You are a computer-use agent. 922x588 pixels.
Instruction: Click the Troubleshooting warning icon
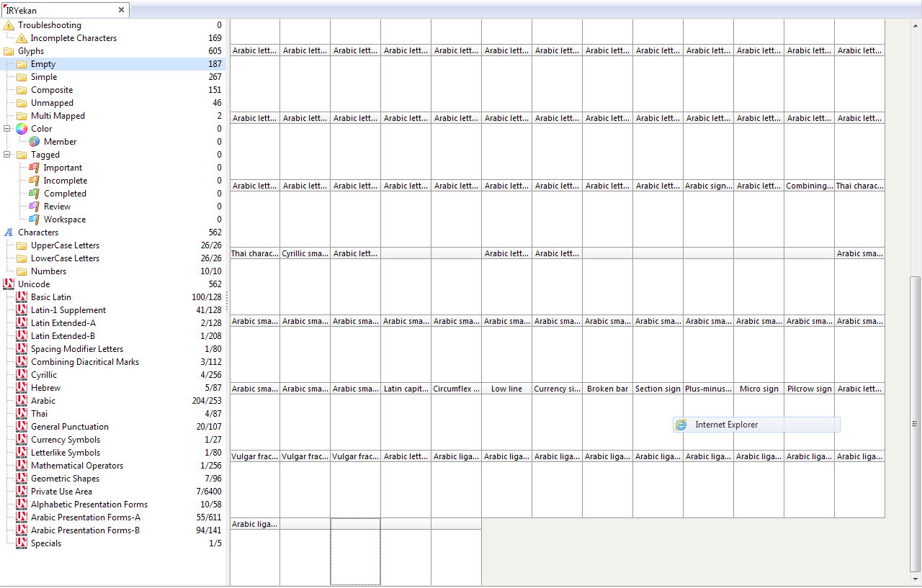pos(9,25)
